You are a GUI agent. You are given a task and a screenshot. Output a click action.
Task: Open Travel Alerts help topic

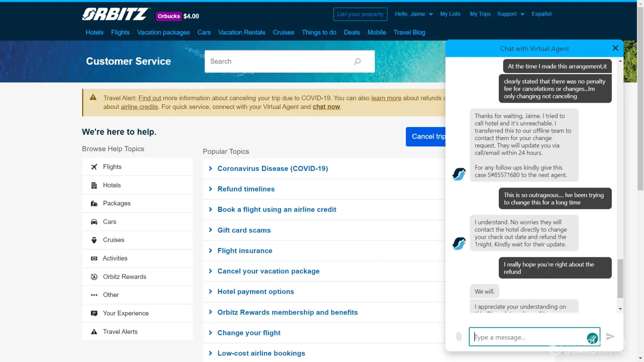point(120,332)
